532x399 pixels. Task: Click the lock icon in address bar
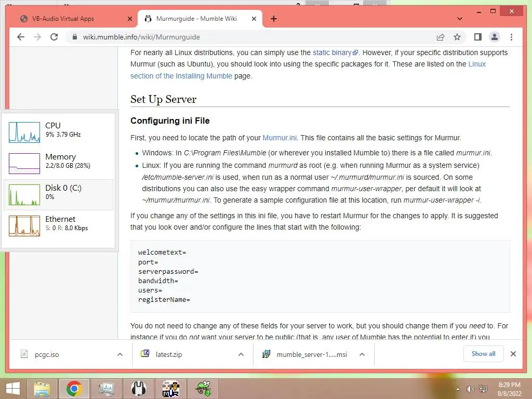click(x=75, y=37)
